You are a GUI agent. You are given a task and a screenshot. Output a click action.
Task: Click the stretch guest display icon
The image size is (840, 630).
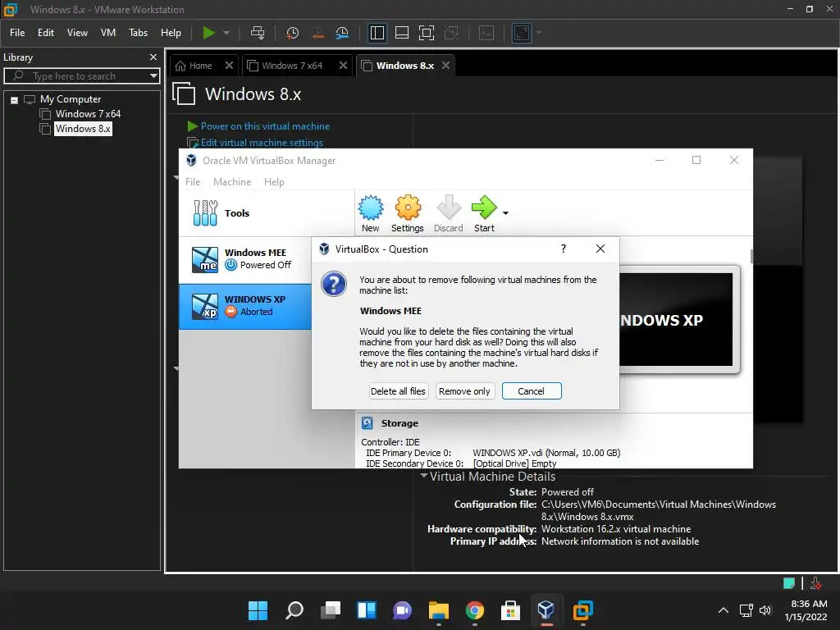pos(521,33)
